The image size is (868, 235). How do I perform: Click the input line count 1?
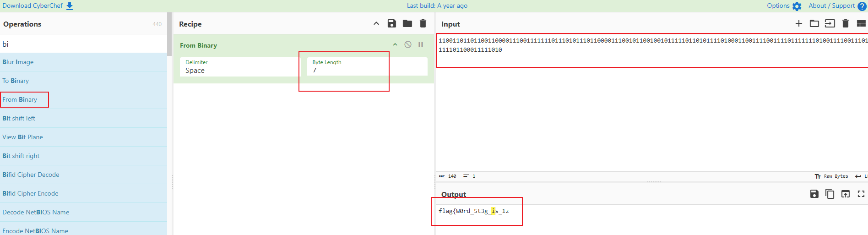coord(469,176)
